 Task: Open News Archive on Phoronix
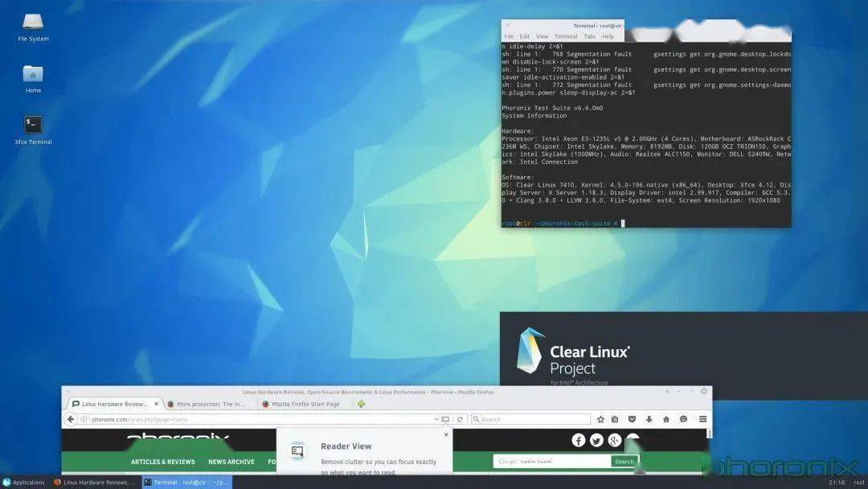pos(231,462)
